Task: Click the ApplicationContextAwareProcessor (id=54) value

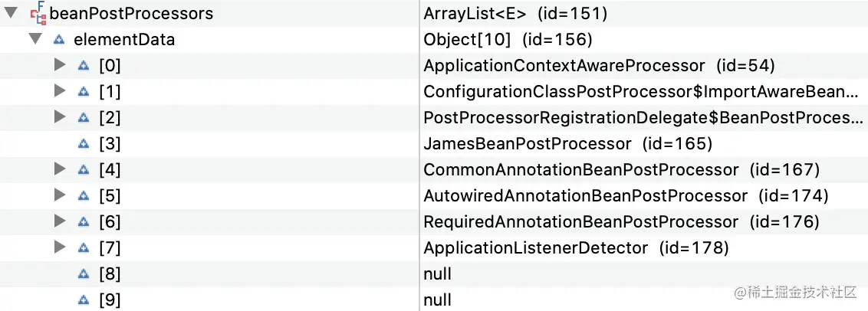Action: click(599, 66)
